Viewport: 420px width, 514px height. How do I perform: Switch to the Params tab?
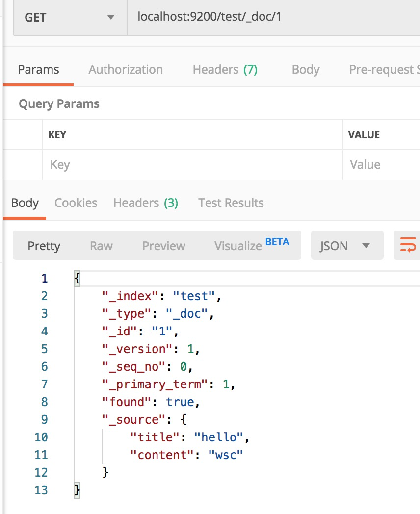pos(38,70)
